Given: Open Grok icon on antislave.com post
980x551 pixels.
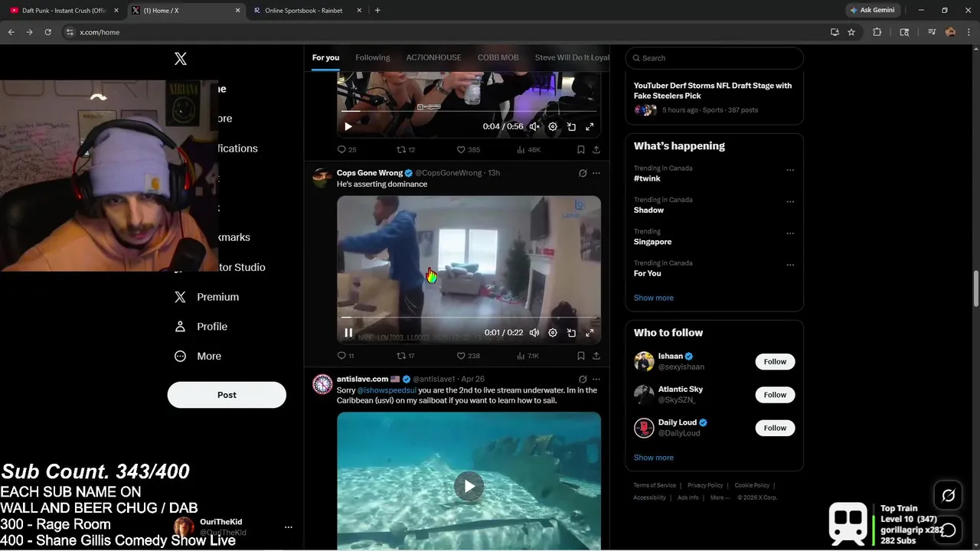Looking at the screenshot, I should tap(583, 379).
